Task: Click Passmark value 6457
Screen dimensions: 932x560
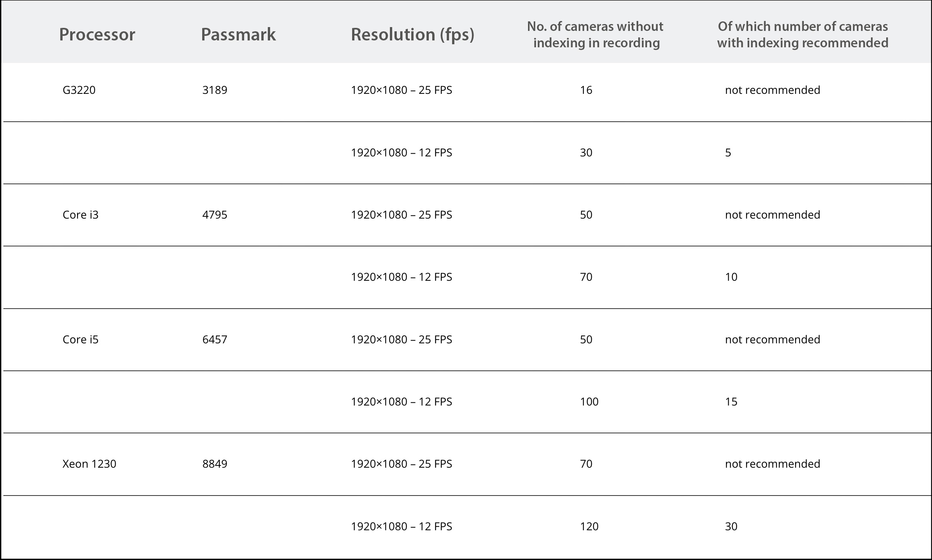Action: tap(215, 340)
